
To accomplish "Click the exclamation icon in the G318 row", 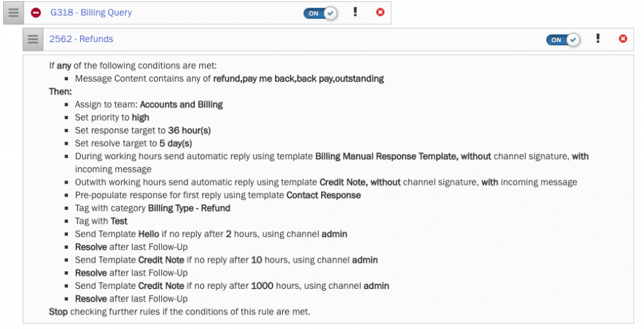I will (x=355, y=12).
